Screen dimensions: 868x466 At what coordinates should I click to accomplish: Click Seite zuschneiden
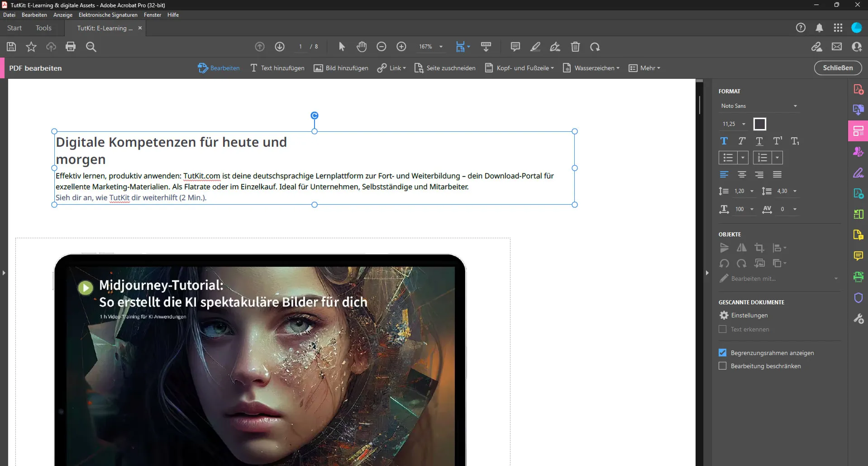click(x=445, y=68)
